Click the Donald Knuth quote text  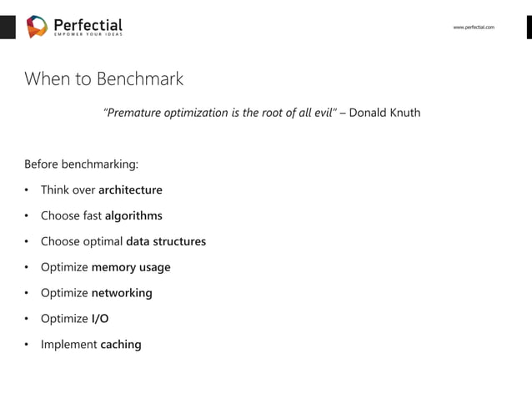220,113
